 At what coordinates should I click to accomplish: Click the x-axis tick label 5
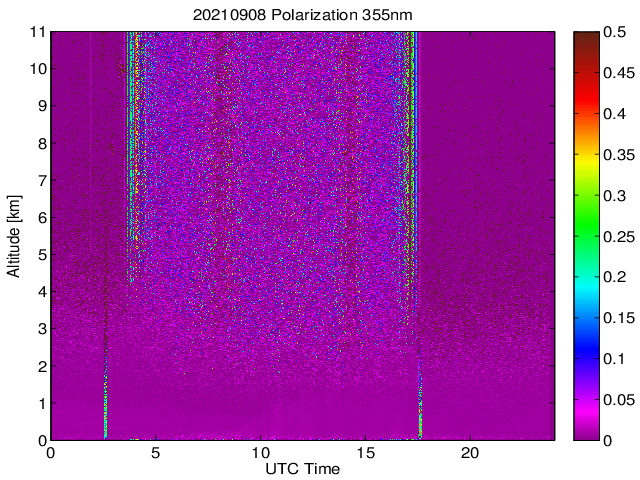tap(155, 452)
